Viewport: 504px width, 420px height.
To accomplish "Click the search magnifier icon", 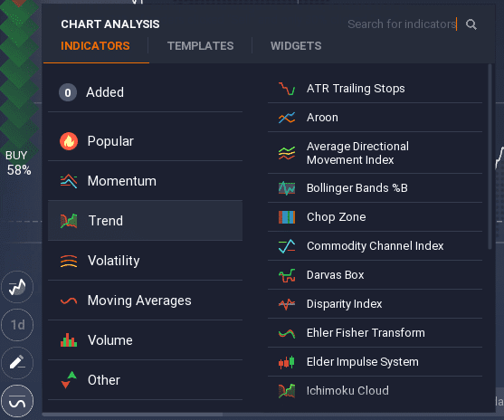I will (471, 24).
